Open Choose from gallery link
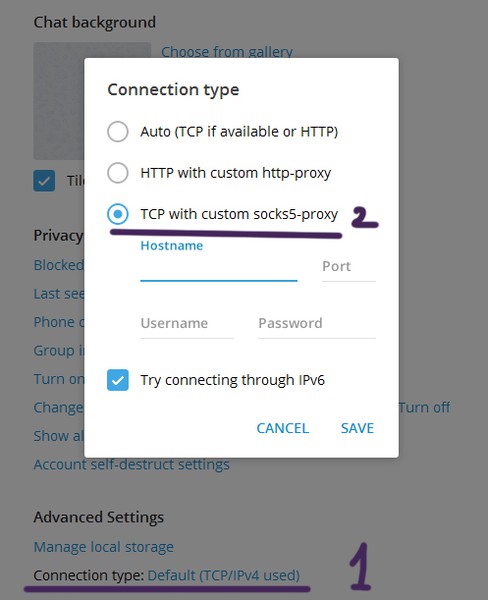 [x=227, y=51]
